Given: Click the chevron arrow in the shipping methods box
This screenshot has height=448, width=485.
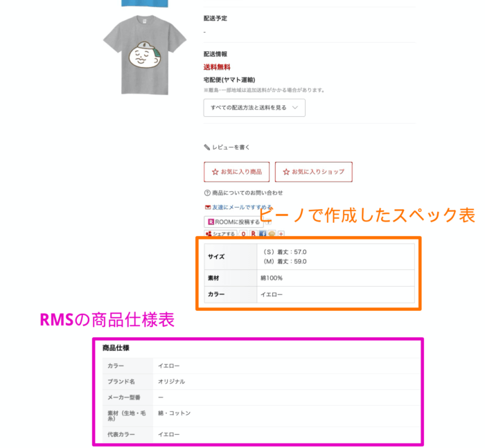Looking at the screenshot, I should [295, 107].
